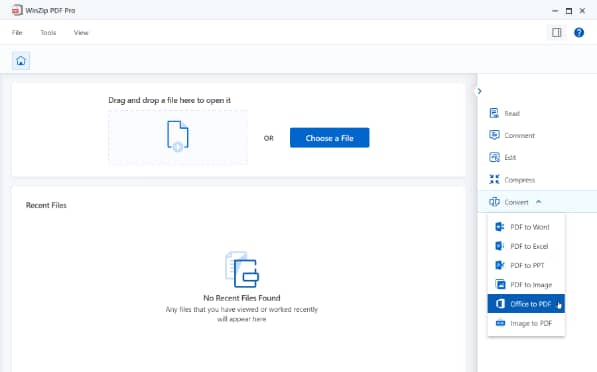Click the Convert tool icon
The height and width of the screenshot is (372, 597).
[494, 202]
